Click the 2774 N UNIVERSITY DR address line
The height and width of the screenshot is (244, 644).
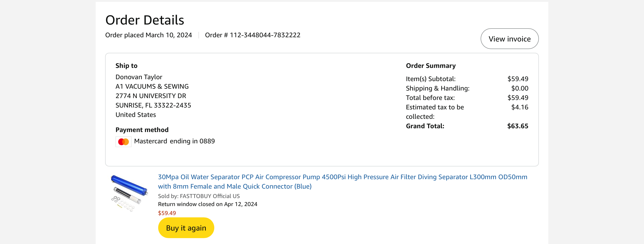[151, 96]
